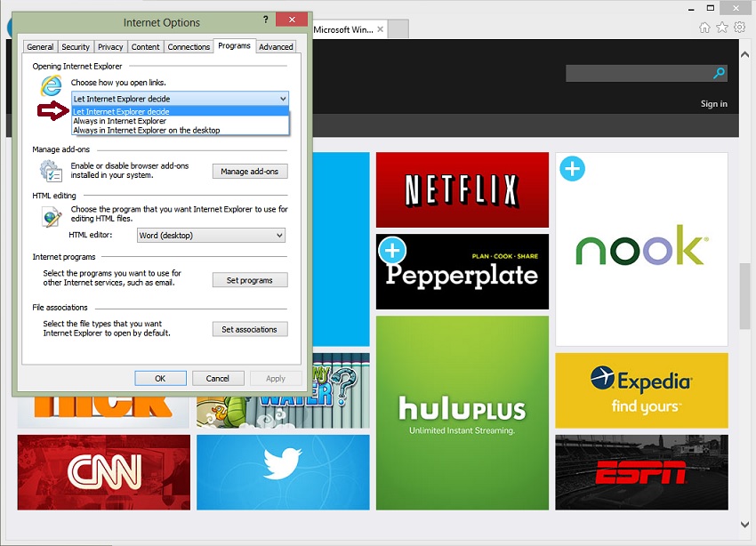The height and width of the screenshot is (546, 756).
Task: Click the Manage add-ons gear icon
Action: [51, 171]
